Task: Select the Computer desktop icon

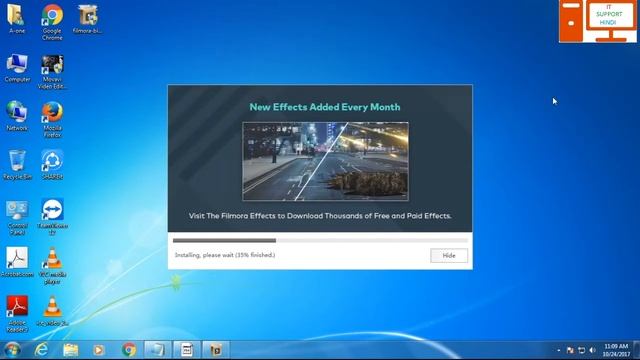Action: (x=17, y=68)
